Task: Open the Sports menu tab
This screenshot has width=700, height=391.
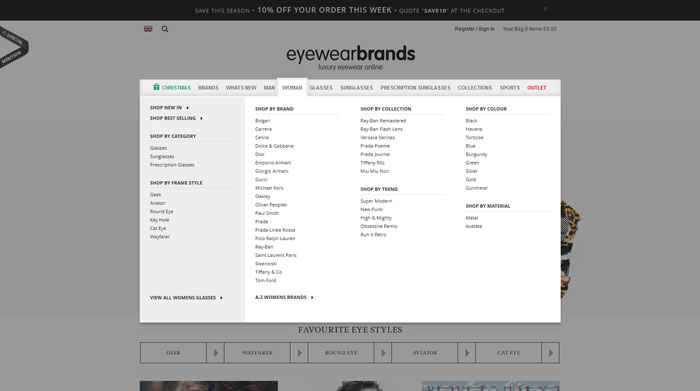Action: click(509, 88)
